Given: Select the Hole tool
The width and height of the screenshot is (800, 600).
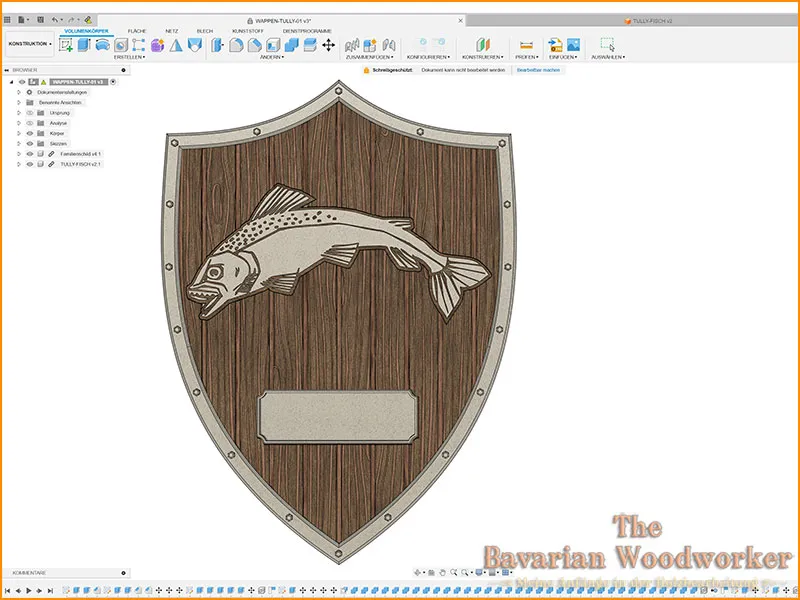Looking at the screenshot, I should click(121, 45).
